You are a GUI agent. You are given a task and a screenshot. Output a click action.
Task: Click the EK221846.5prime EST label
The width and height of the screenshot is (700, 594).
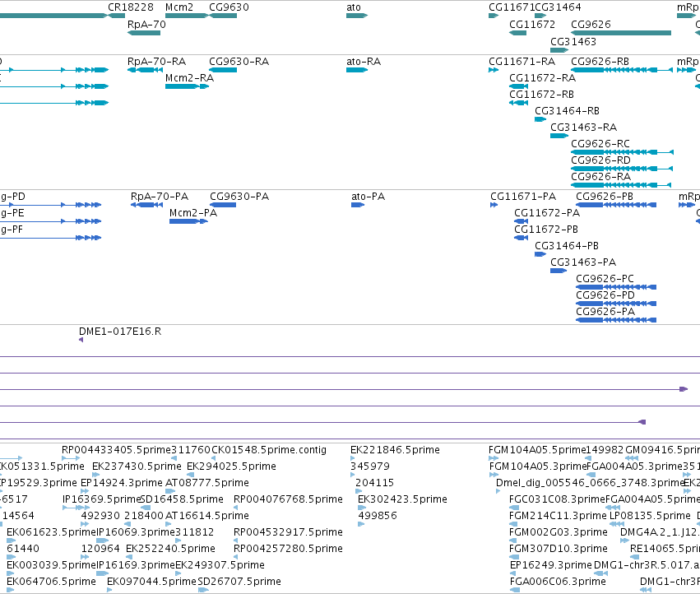click(395, 450)
